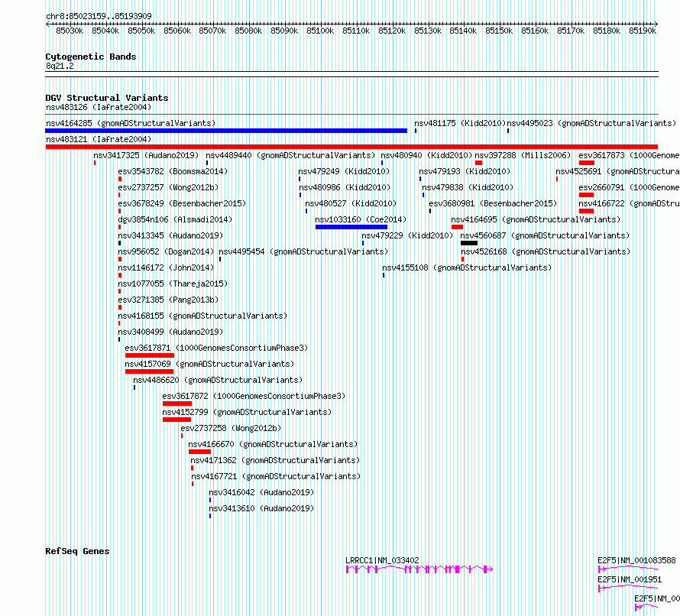Select esv3678249 (Besenbacher2015) label
This screenshot has height=616, width=680.
[182, 203]
